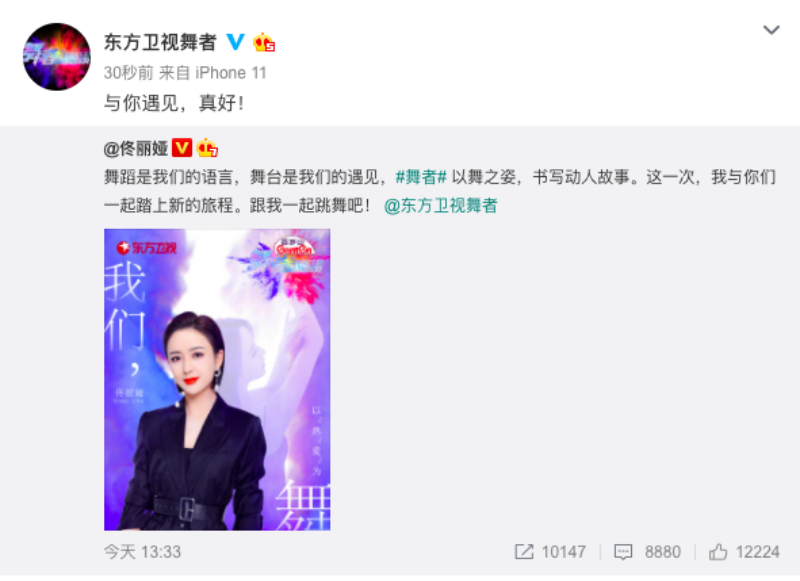
Task: Click the repost count 10147
Action: pyautogui.click(x=564, y=552)
